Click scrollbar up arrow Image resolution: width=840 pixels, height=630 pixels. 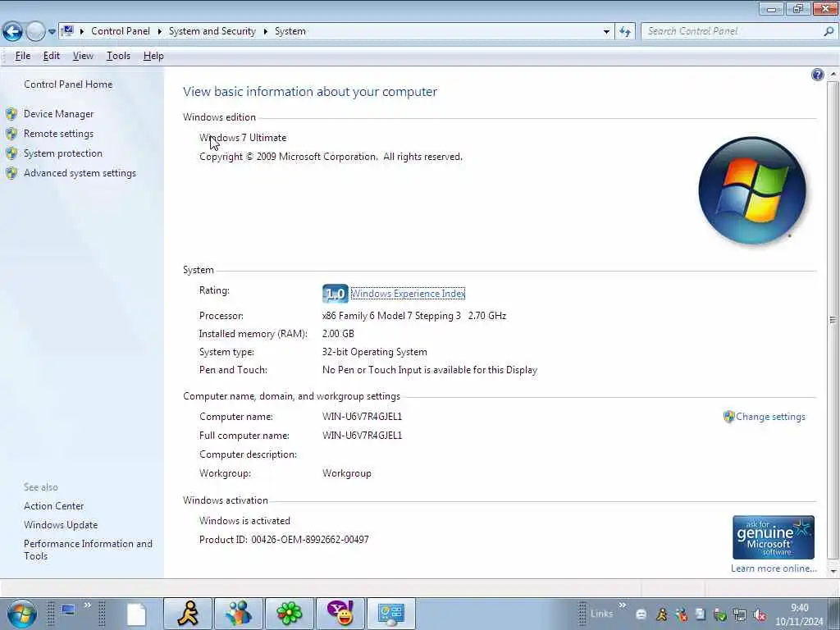tap(833, 74)
